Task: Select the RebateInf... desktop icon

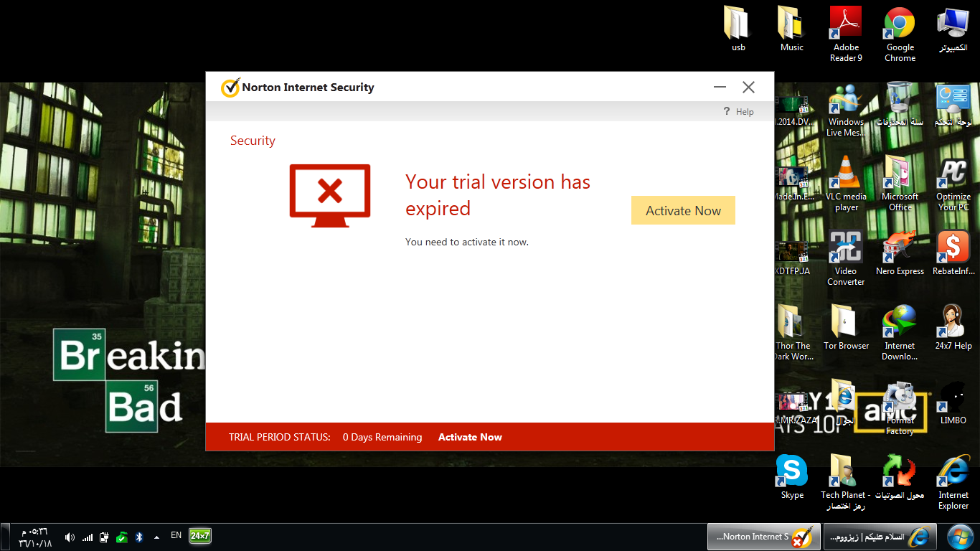Action: 953,254
